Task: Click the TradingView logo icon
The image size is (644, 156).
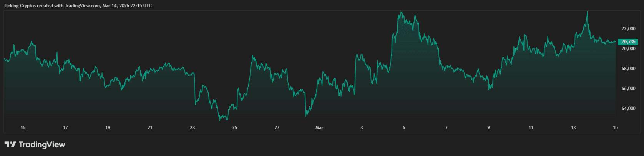Action: pyautogui.click(x=10, y=145)
